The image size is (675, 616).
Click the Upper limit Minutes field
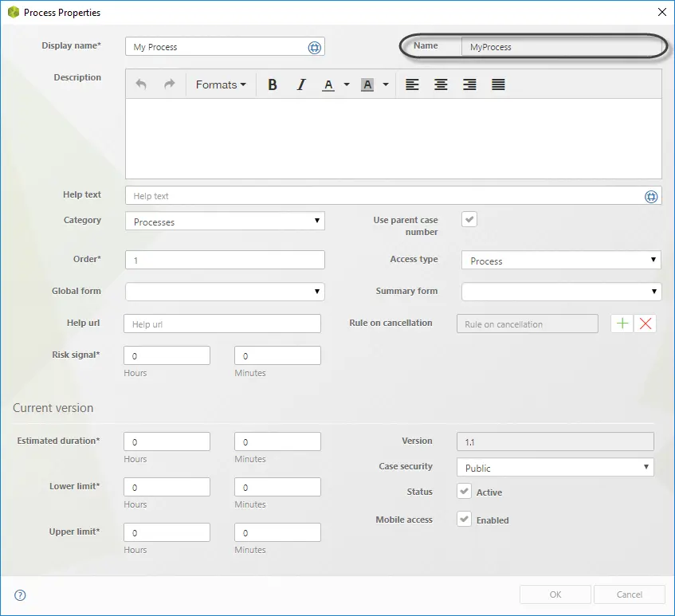point(277,532)
